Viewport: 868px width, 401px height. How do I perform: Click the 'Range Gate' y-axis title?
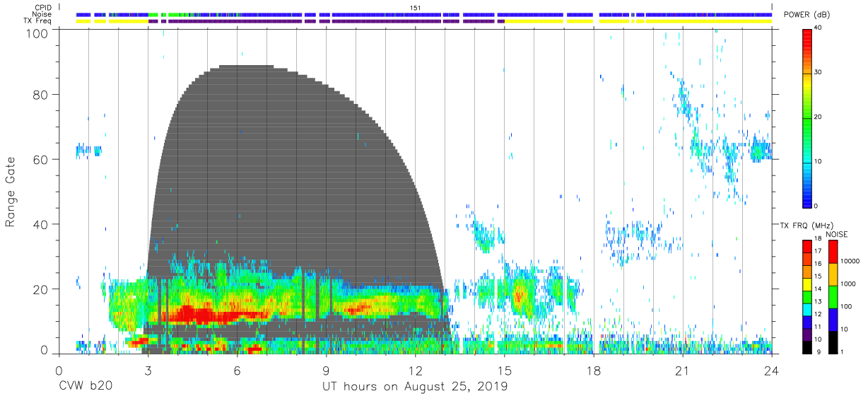click(x=11, y=192)
